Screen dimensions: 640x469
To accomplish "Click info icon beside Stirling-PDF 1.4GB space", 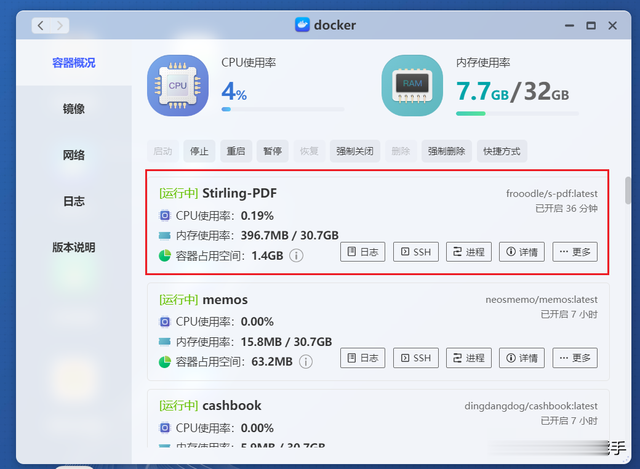I will click(296, 256).
